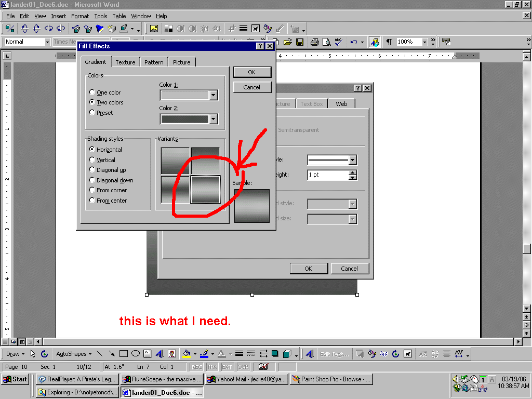Click the Select Objects pointer icon
The width and height of the screenshot is (532, 399).
(x=33, y=354)
